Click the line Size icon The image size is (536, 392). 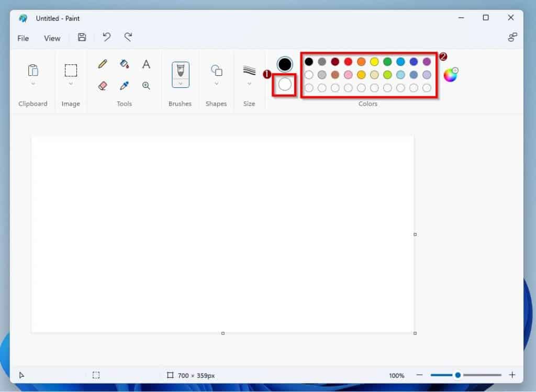(x=249, y=71)
